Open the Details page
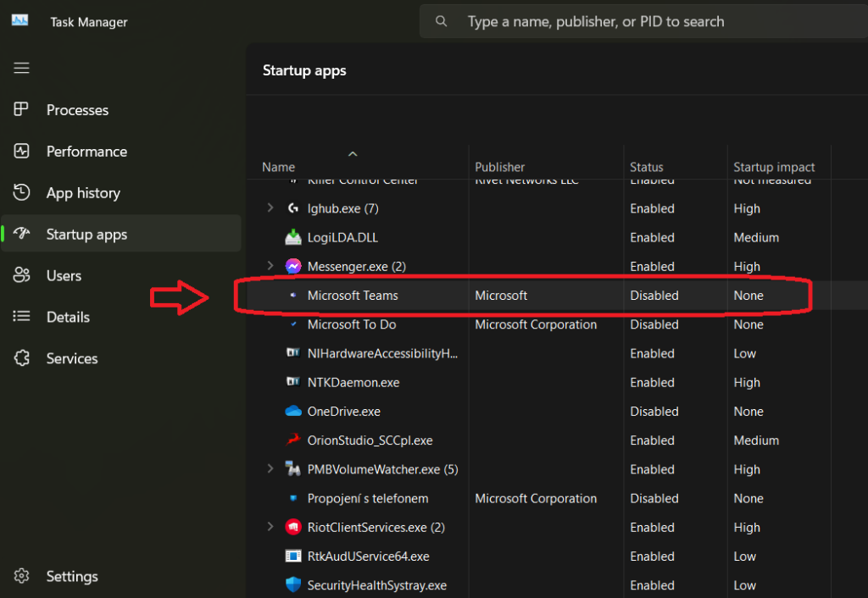 pos(120,317)
